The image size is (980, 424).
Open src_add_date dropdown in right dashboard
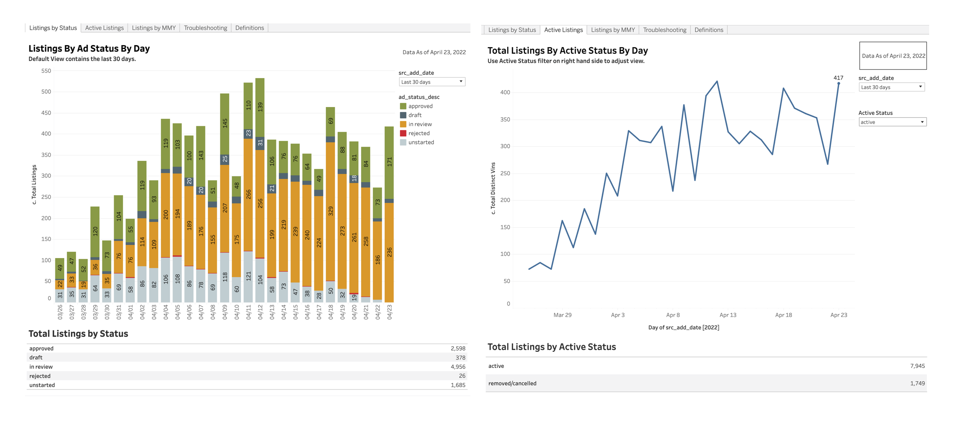pyautogui.click(x=892, y=87)
